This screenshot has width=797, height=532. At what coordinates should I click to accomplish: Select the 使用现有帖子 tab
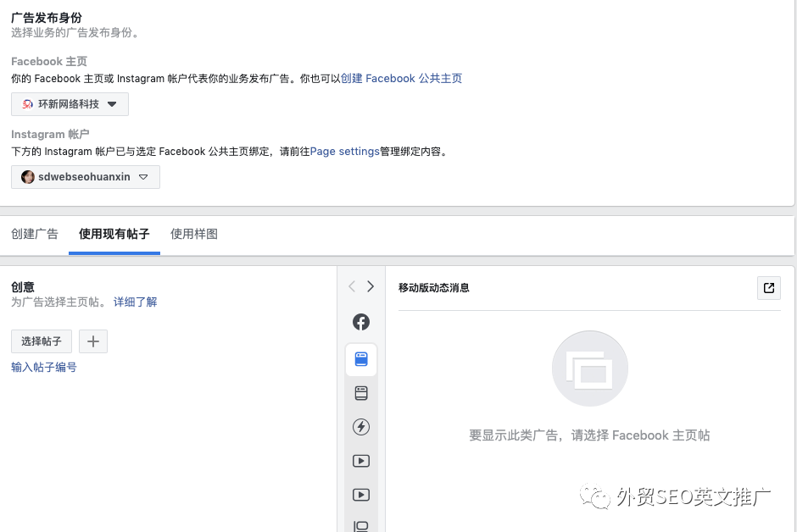pos(114,234)
